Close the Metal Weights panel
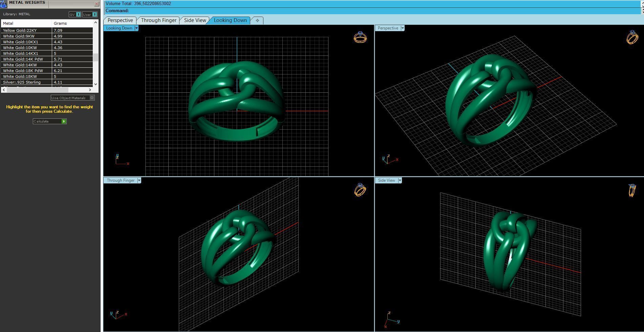 pos(96,4)
